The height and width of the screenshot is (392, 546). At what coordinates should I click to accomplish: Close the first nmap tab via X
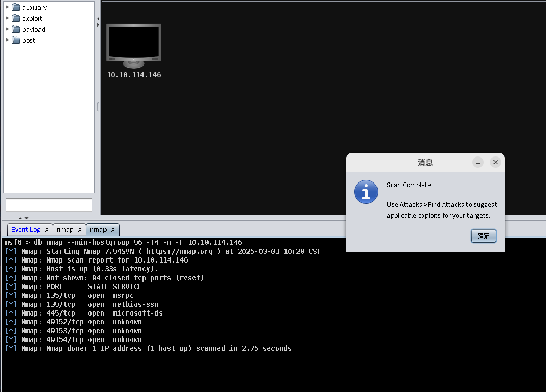80,230
